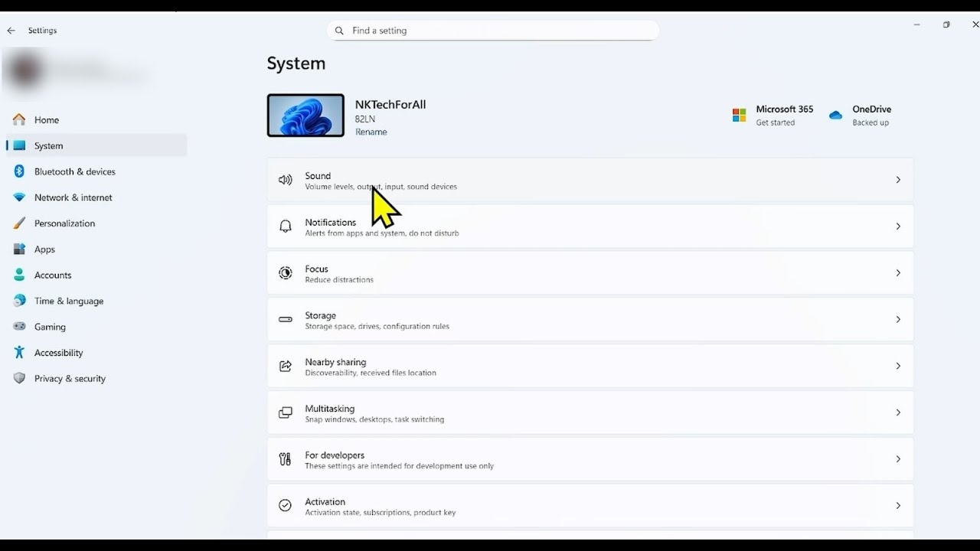Image resolution: width=980 pixels, height=551 pixels.
Task: Click the device name NKTechForAll
Action: [x=390, y=105]
